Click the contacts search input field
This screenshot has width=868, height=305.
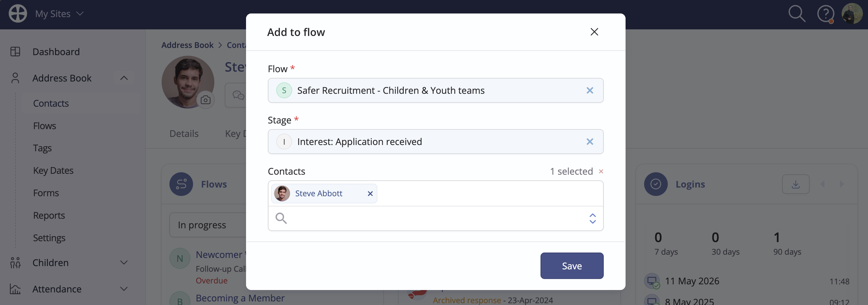435,219
